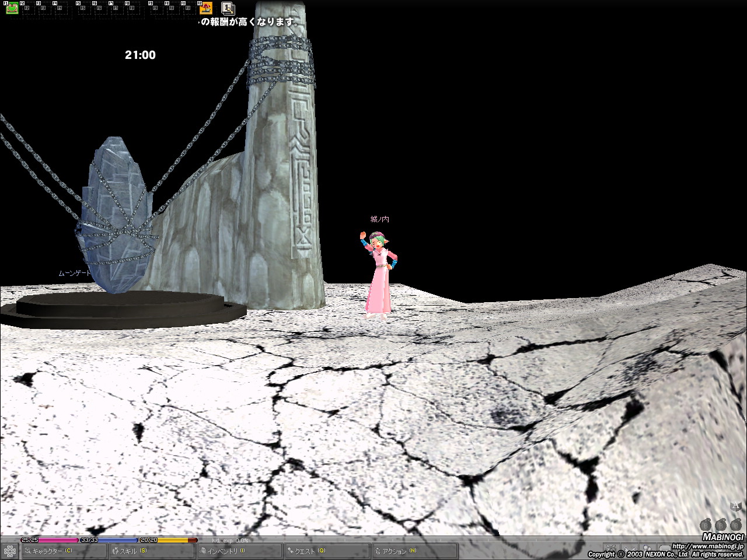Select the empty F9 hotkey slot
747x560 pixels.
click(x=156, y=8)
